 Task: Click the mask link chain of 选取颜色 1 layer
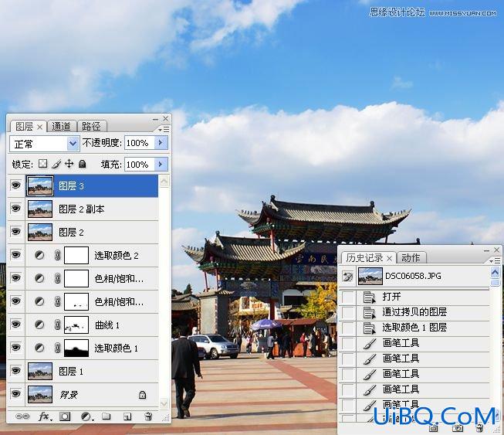tap(58, 348)
